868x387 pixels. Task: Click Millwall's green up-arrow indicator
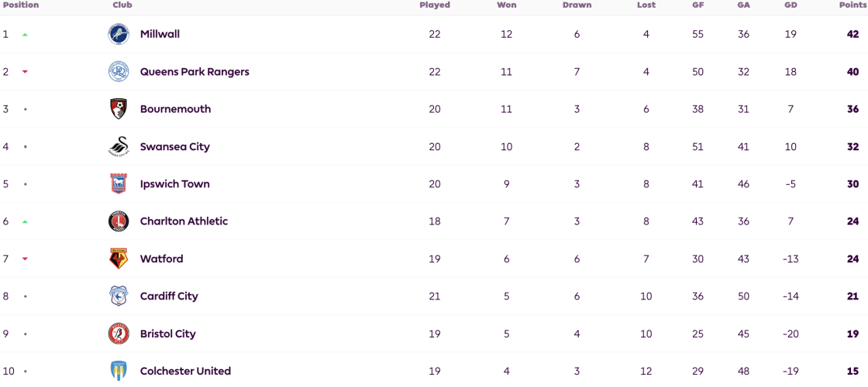pyautogui.click(x=25, y=34)
